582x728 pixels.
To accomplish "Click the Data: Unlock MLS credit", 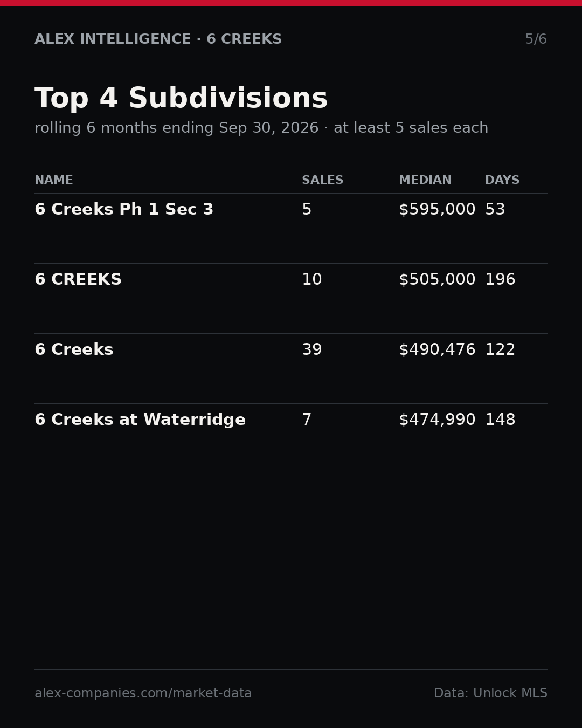I will point(490,693).
